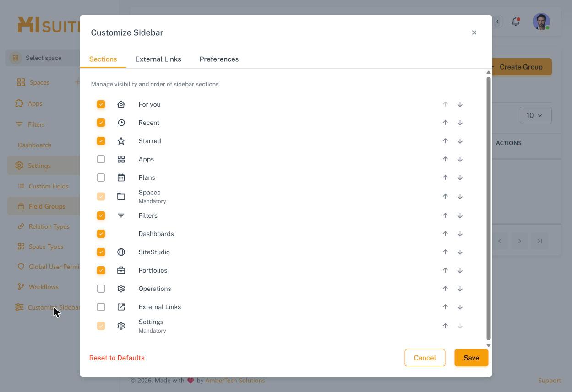Uncheck the Dashboards section checkbox
The height and width of the screenshot is (392, 572).
pyautogui.click(x=101, y=234)
